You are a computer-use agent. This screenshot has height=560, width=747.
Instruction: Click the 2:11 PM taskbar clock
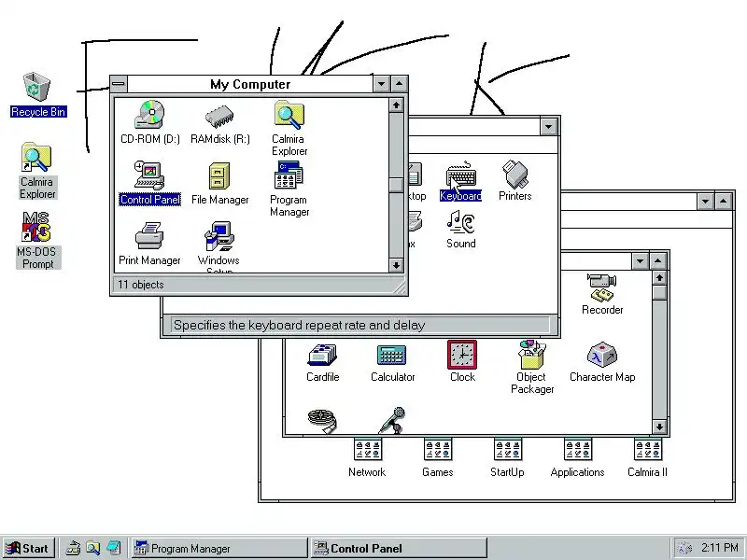(719, 548)
